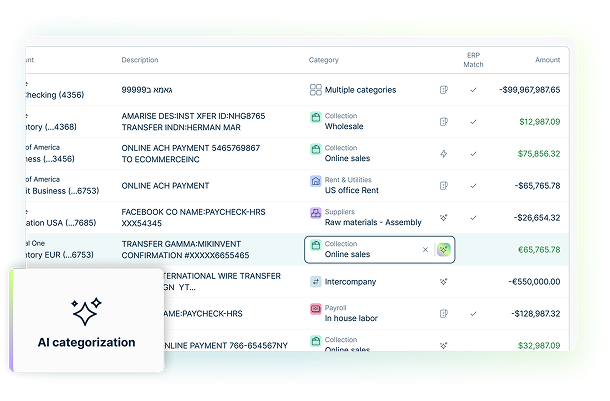Click the AI categorization card label
The height and width of the screenshot is (401, 610).
tap(86, 342)
